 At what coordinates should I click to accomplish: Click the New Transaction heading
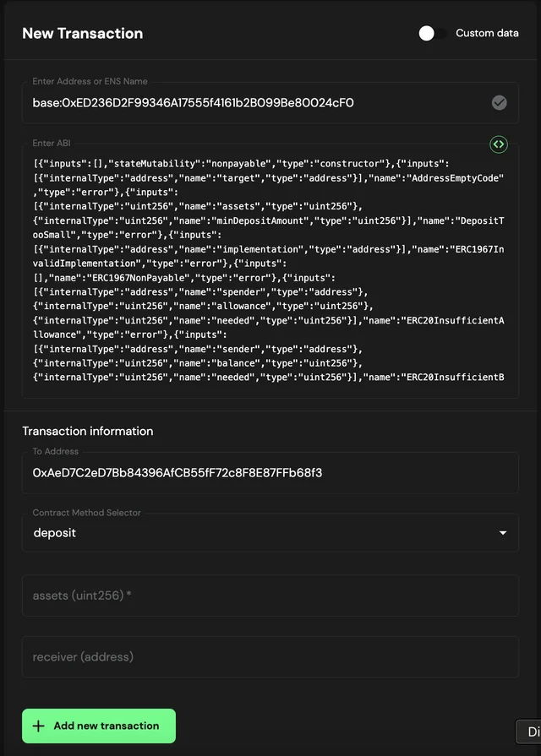click(82, 33)
